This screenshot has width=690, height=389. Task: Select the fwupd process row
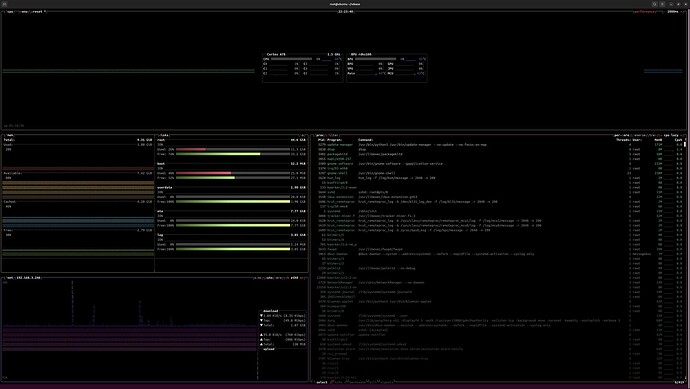pos(499,249)
